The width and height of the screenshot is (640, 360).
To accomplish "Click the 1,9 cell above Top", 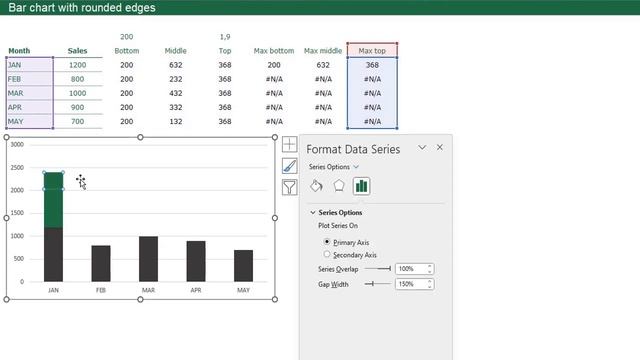I will point(225,37).
